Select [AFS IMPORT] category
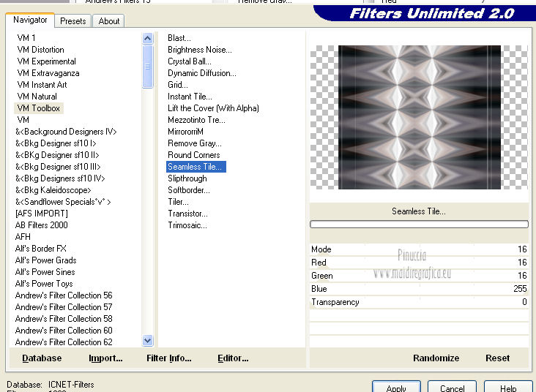Image resolution: width=536 pixels, height=392 pixels. tap(41, 214)
